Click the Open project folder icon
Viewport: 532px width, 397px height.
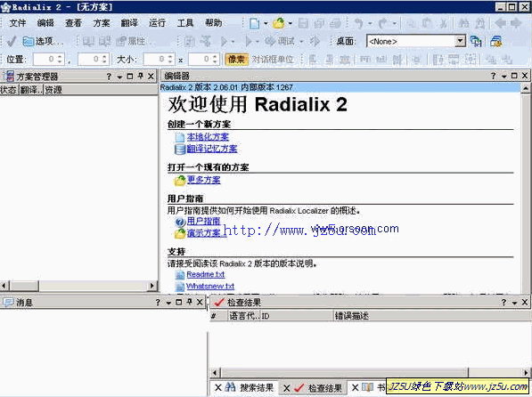coord(279,23)
